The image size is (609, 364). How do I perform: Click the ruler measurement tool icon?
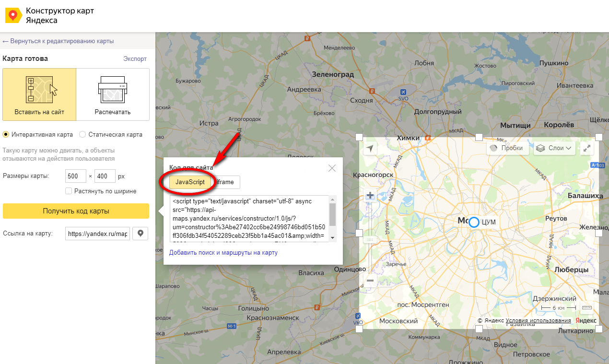587,307
